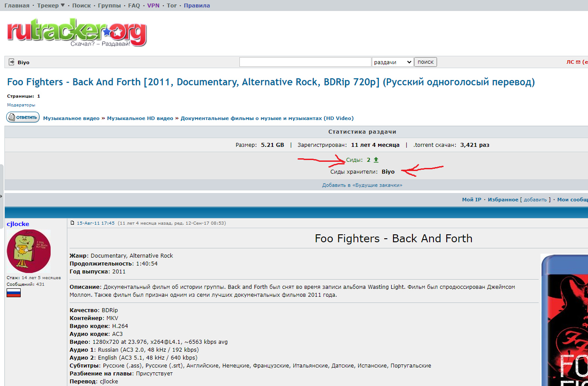Open the Foo Fighters topic title link

271,82
